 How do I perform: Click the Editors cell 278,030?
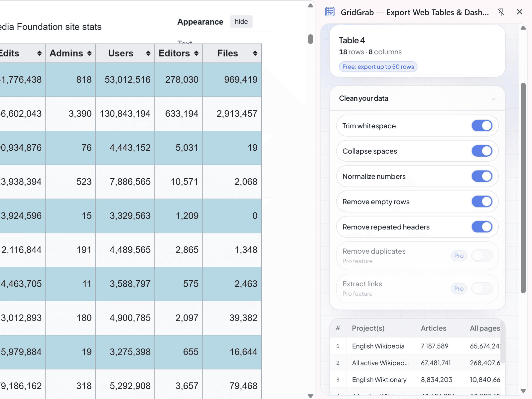point(179,80)
